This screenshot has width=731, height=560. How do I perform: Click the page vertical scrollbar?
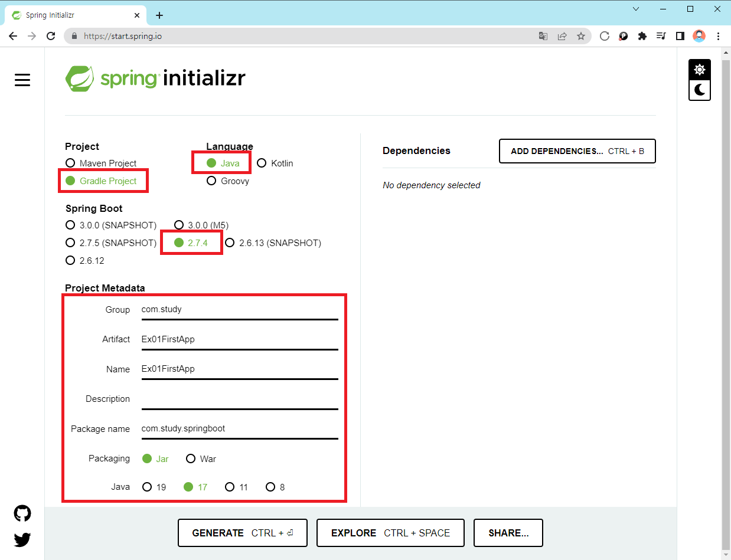pos(726,304)
